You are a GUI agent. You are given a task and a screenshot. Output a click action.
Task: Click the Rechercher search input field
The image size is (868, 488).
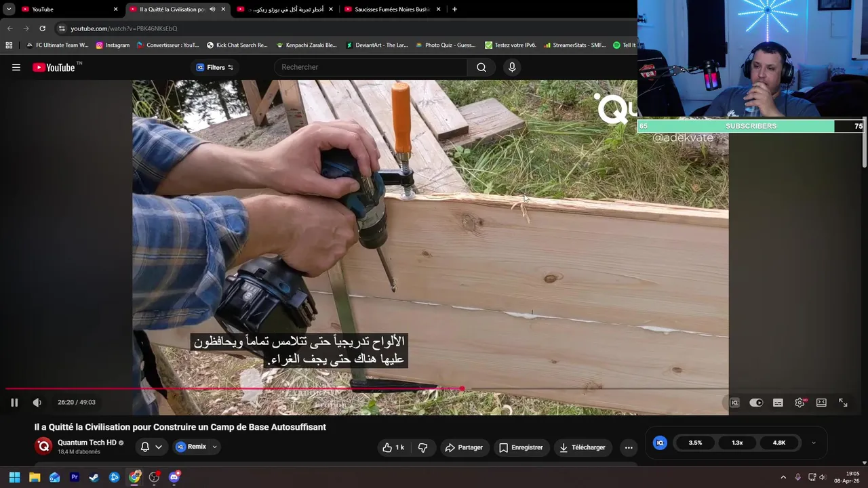(x=370, y=67)
